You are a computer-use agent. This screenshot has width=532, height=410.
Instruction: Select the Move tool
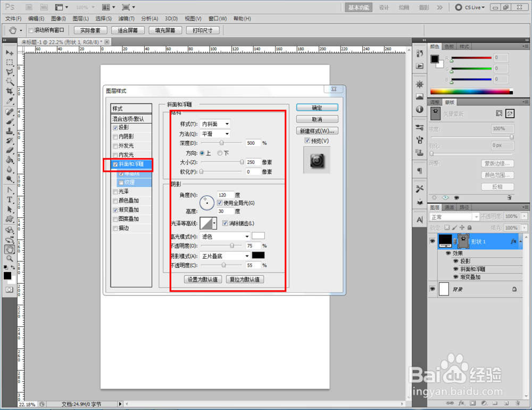click(10, 53)
